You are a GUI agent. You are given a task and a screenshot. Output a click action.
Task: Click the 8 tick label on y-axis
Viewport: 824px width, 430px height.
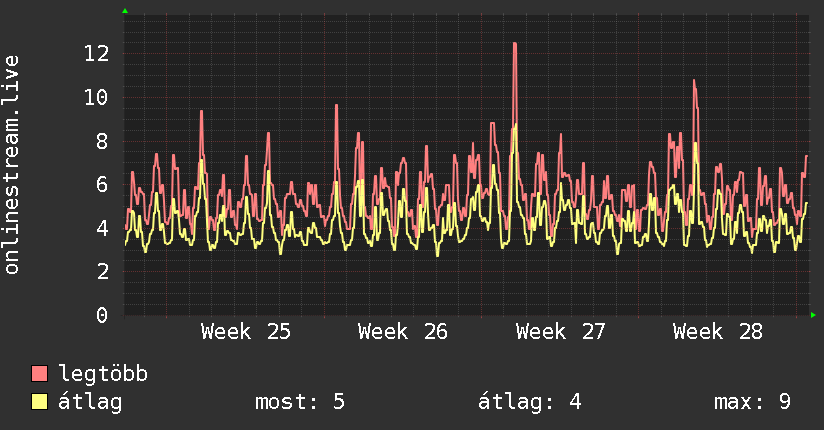click(x=102, y=141)
